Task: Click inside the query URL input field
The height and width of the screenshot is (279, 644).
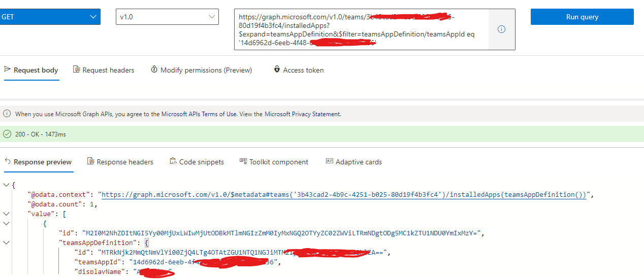Action: 361,29
